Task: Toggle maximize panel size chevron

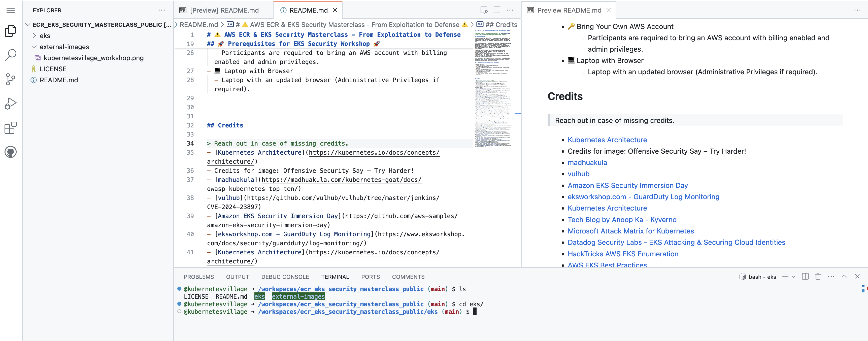Action: click(844, 276)
